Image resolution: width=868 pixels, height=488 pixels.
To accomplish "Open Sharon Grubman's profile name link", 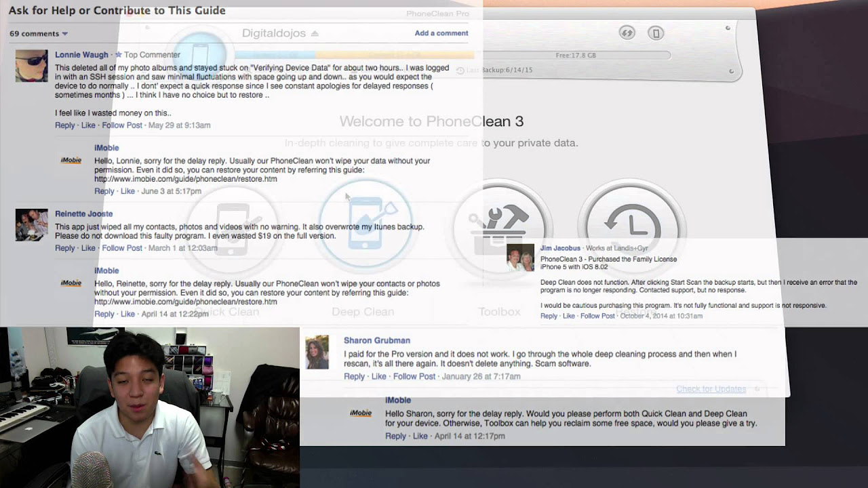I will tap(377, 340).
